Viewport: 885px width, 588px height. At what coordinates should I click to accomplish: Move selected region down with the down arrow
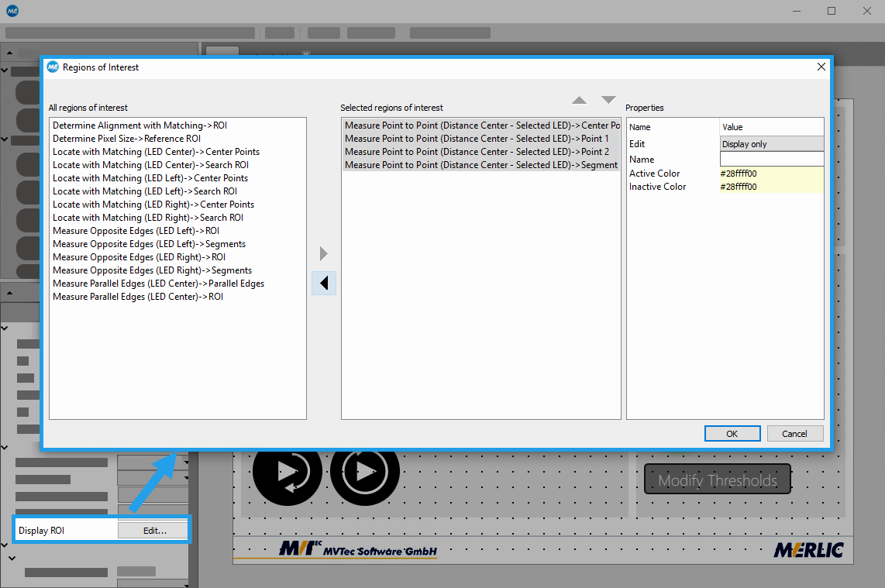click(608, 100)
